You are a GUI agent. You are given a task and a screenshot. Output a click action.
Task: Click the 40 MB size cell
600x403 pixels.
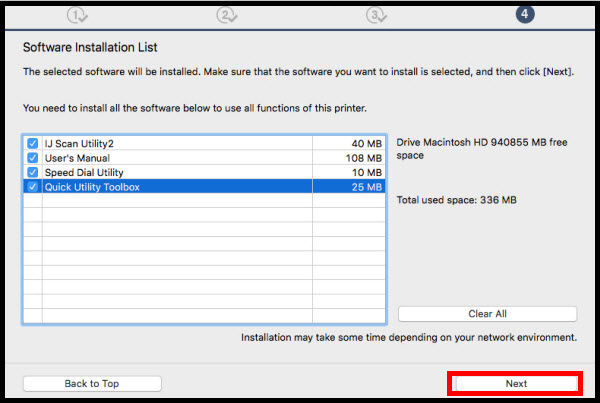349,144
